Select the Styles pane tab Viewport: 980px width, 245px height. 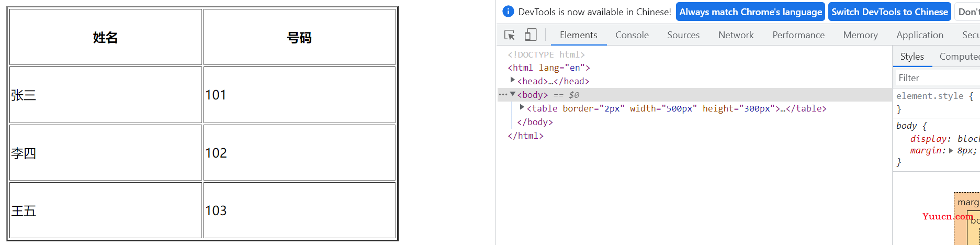coord(912,57)
